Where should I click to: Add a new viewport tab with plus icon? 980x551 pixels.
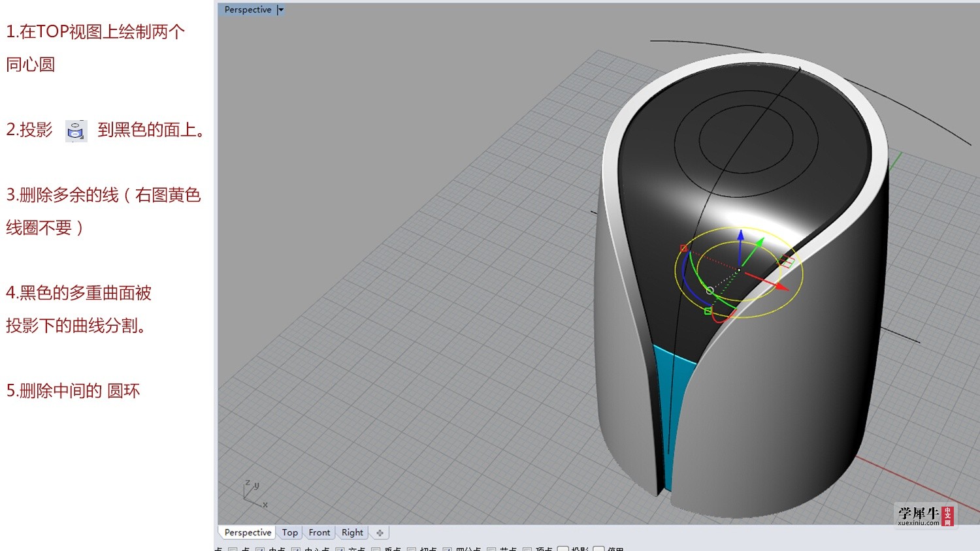[380, 533]
